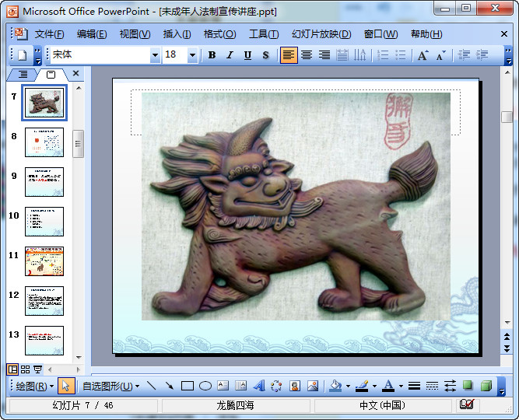The height and width of the screenshot is (420, 519).
Task: Click the font size field showing 18
Action: (175, 55)
